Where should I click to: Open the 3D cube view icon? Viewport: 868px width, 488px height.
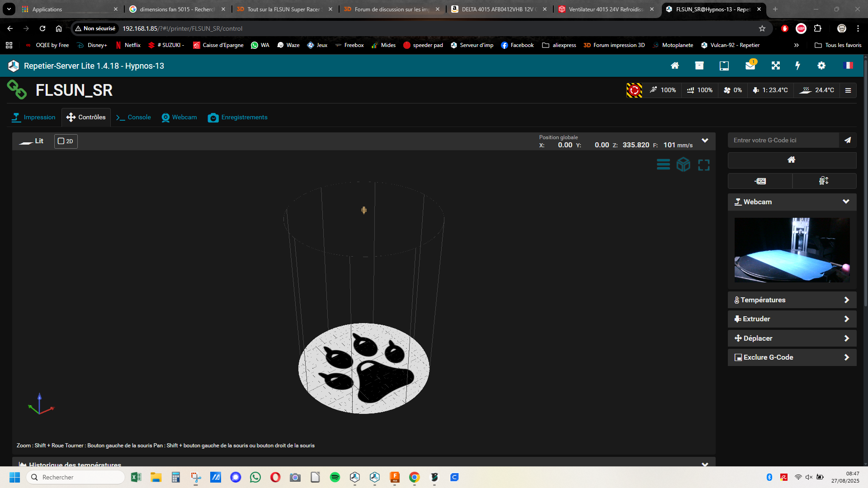click(x=683, y=164)
